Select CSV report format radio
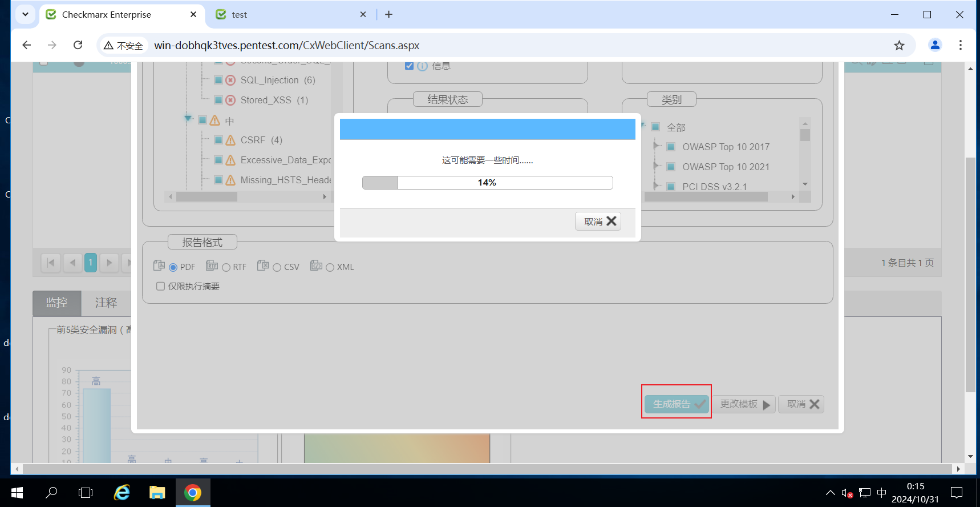The image size is (980, 507). [277, 267]
